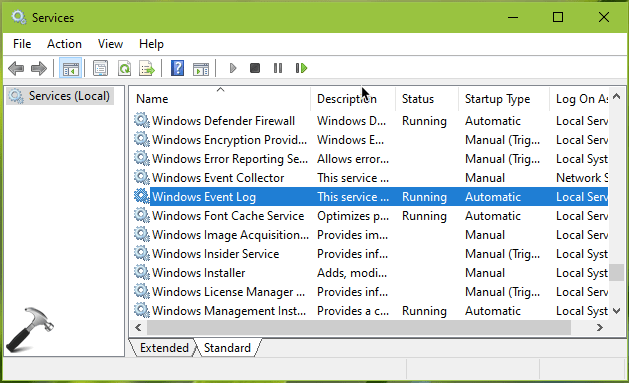The image size is (629, 383).
Task: Switch to the Standard tab
Action: tap(227, 348)
